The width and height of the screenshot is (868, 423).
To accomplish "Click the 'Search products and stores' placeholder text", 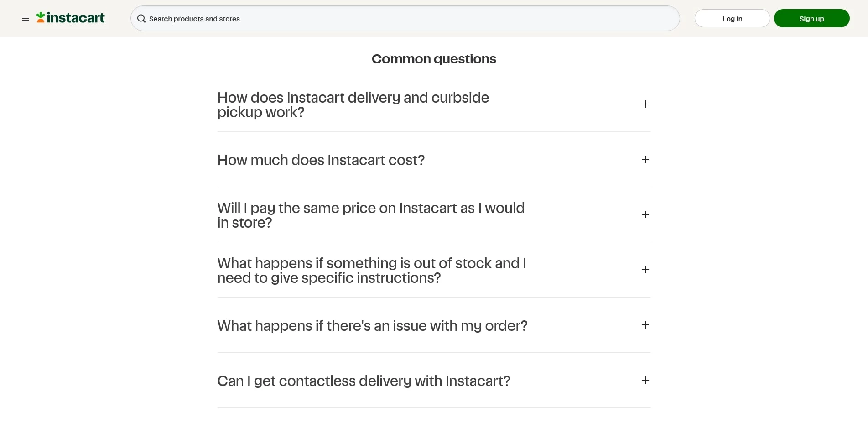I will click(x=194, y=19).
